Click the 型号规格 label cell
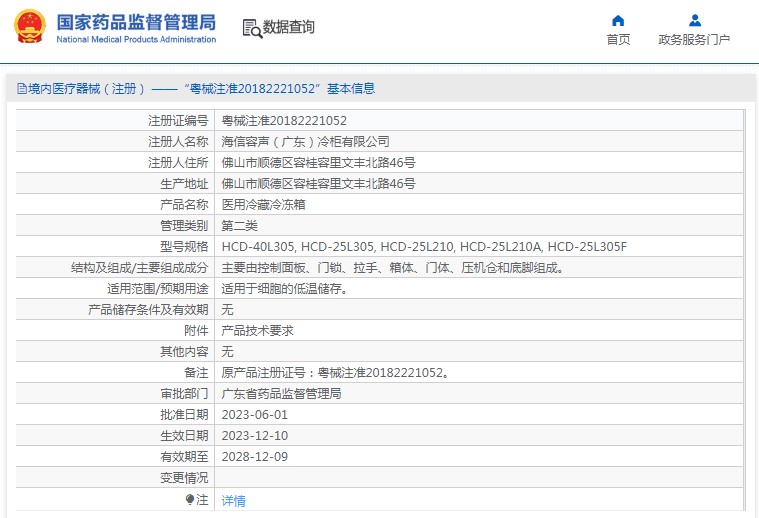759x518 pixels. [x=115, y=247]
